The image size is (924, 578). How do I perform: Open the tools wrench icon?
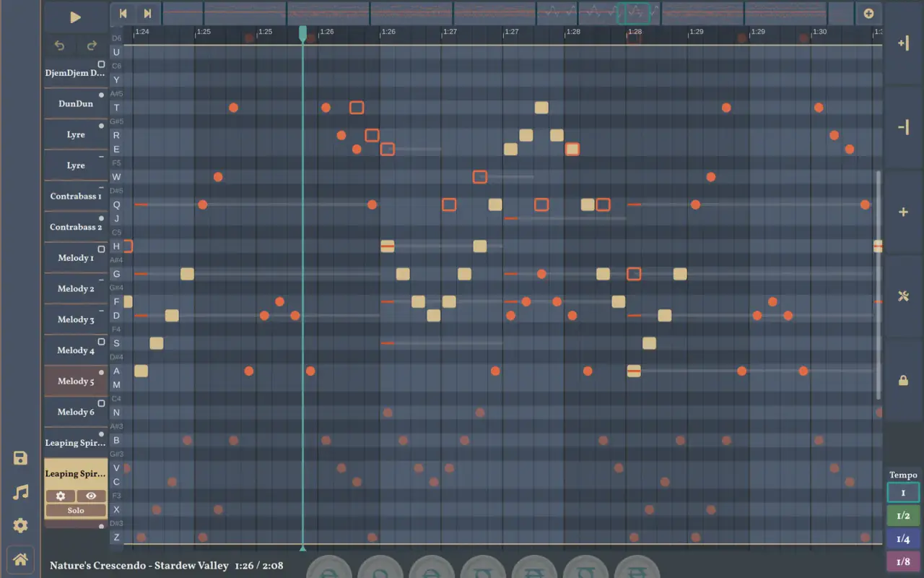click(x=903, y=296)
